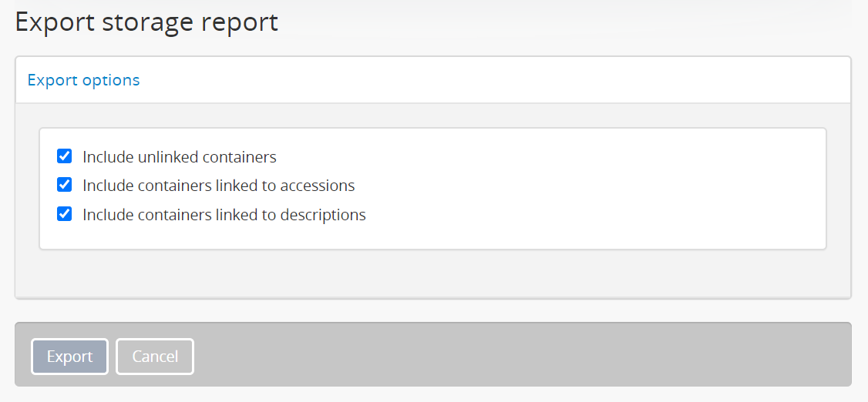
Task: Click the word 'descriptions' in the third option
Action: click(325, 215)
